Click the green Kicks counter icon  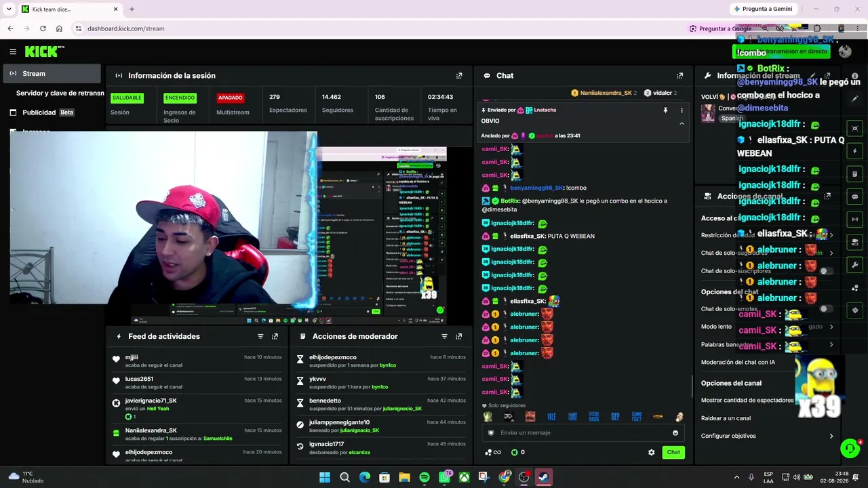514,452
